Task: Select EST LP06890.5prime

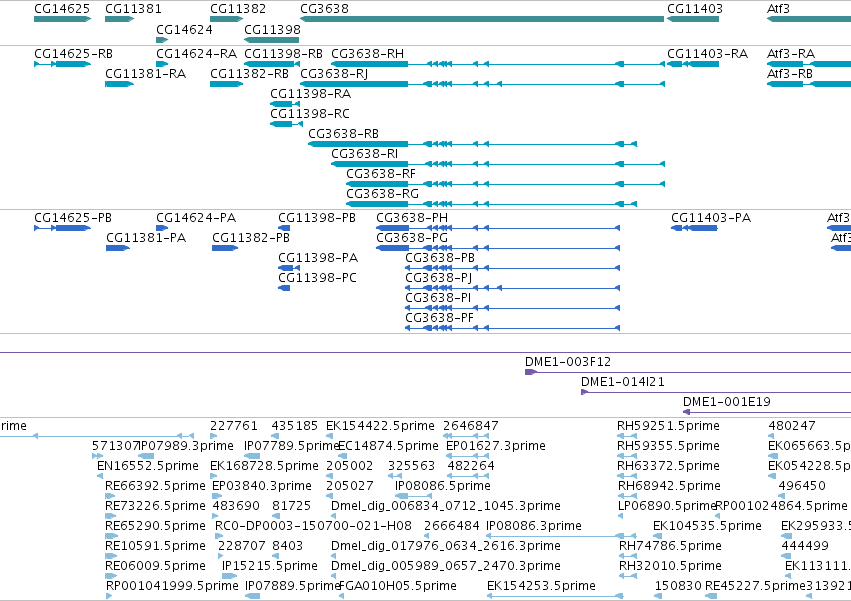Action: 667,507
